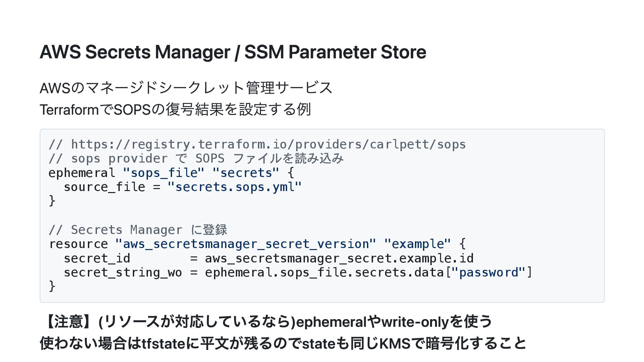Click the "ephemeral" keyword starting the first block
Screen dimensions: 644x362
(82, 173)
